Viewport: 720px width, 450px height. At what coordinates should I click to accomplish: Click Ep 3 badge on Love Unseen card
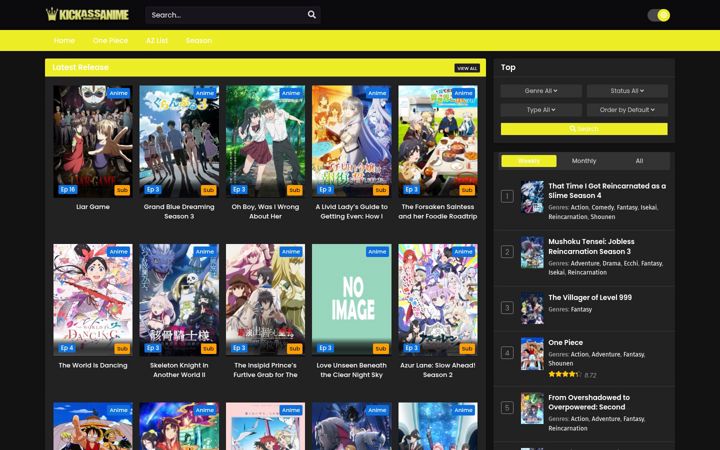coord(325,348)
